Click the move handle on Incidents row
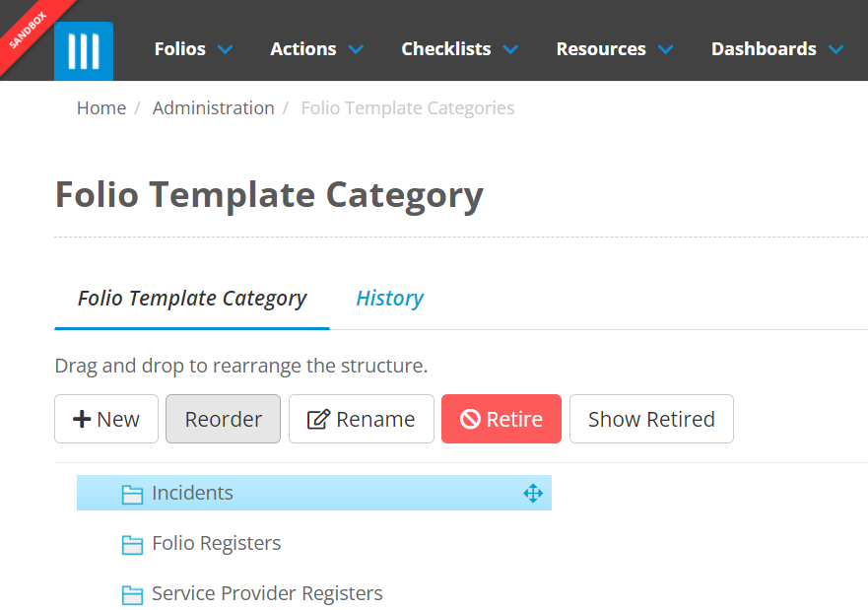Viewport: 868px width, 610px height. coord(533,494)
